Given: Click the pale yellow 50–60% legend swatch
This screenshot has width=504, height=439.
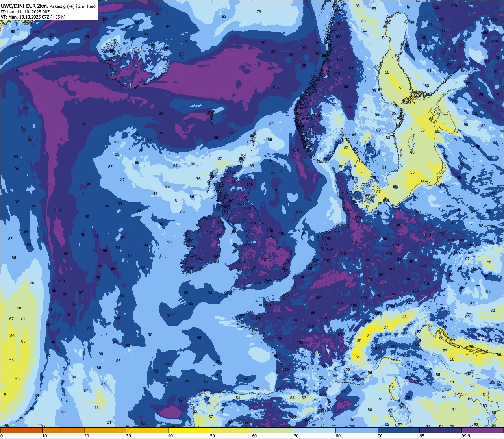Looking at the screenshot, I should pos(231,430).
